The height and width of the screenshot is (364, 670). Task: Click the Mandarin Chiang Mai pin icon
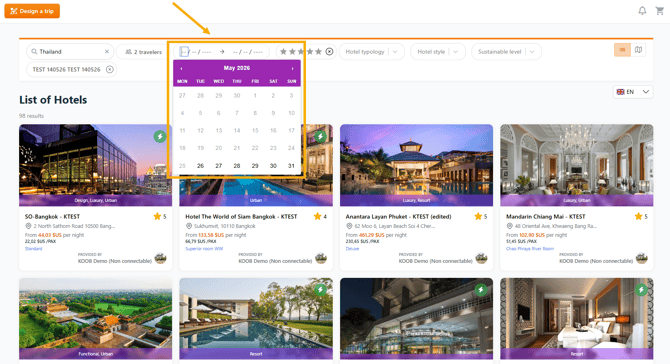click(x=509, y=226)
